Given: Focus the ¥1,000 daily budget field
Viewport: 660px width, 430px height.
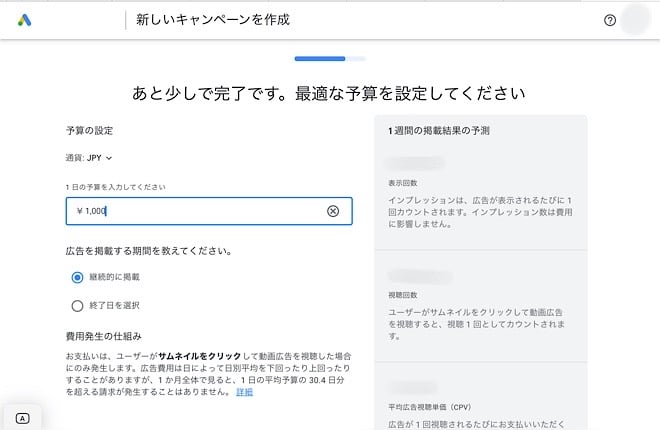Looking at the screenshot, I should click(x=200, y=211).
